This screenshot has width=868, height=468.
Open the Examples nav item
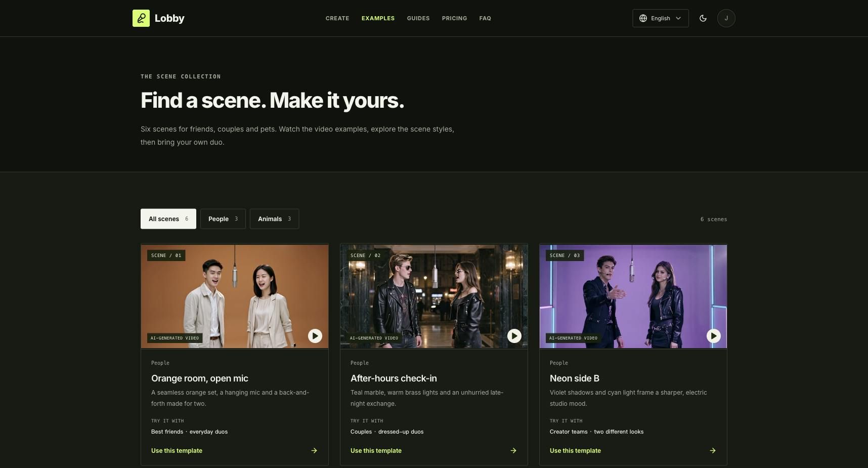click(378, 18)
